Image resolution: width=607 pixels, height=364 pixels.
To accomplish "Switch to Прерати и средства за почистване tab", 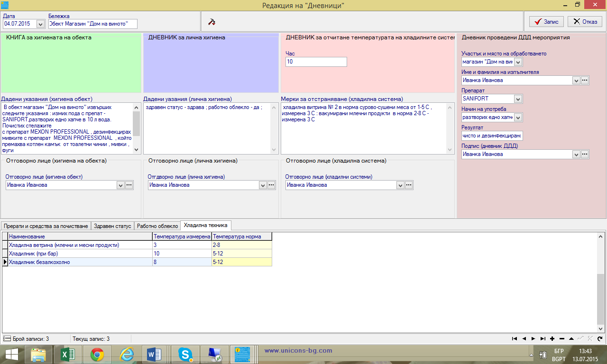I will (x=46, y=226).
